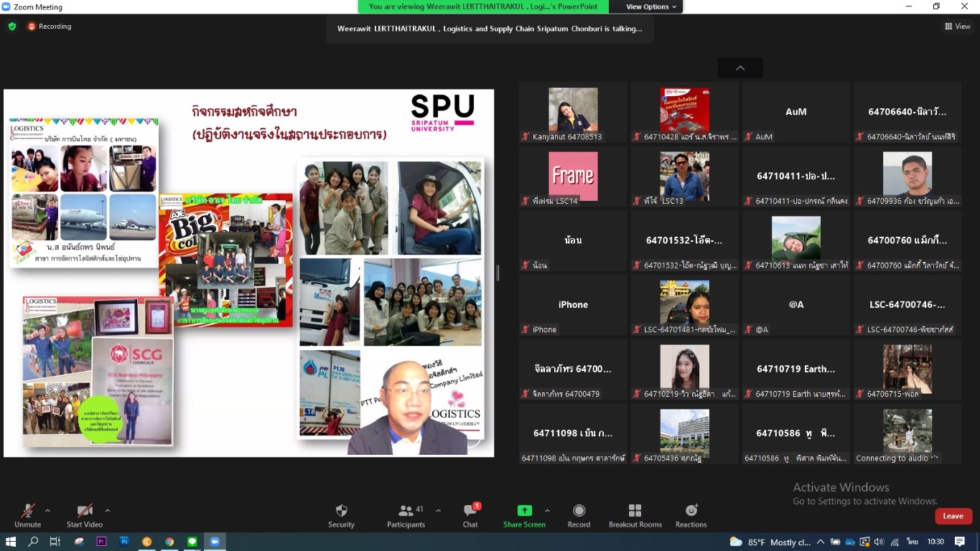
Task: Switch keyboard language indicator ไทย
Action: [913, 542]
